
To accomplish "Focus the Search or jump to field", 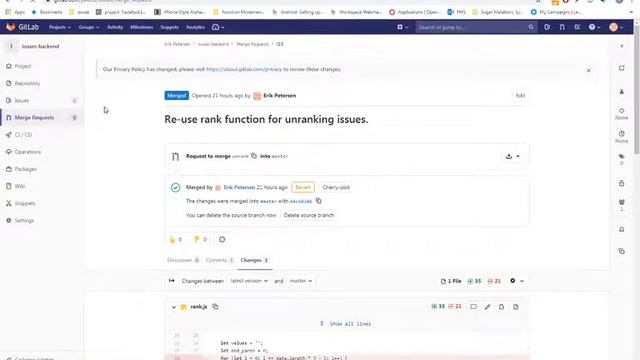I will coord(476,27).
